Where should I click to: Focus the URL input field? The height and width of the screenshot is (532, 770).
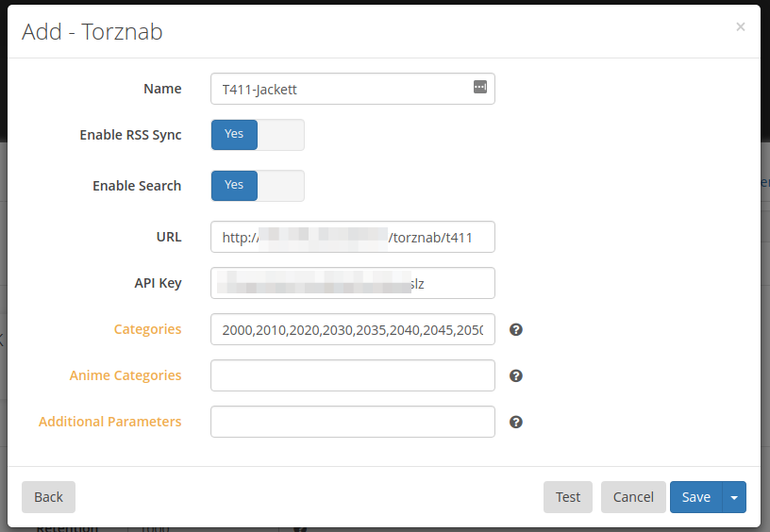click(x=353, y=237)
